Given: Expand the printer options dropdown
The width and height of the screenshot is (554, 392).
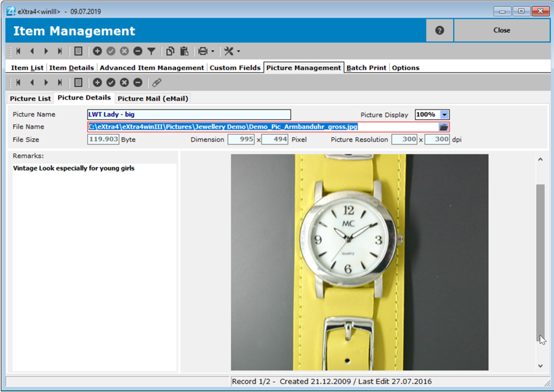Looking at the screenshot, I should pos(213,51).
